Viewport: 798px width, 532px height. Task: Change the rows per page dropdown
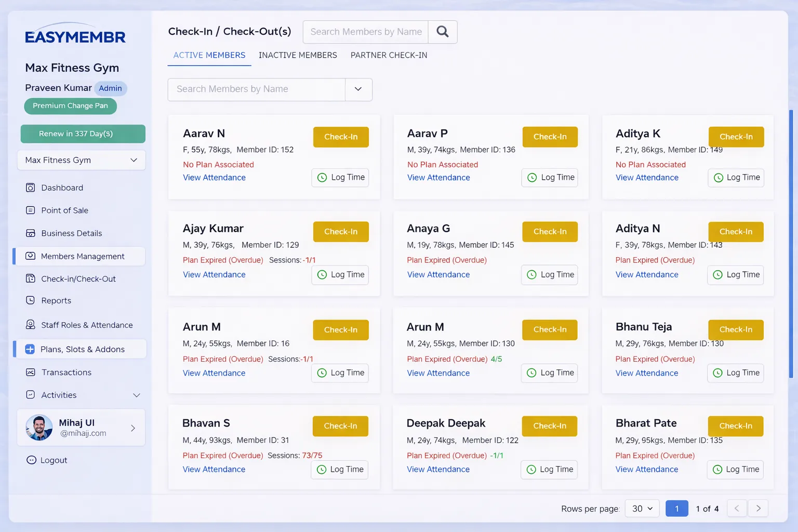642,508
